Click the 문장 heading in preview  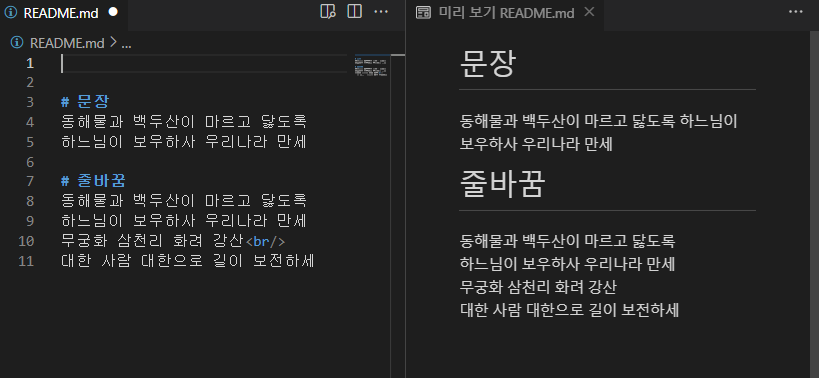pos(488,63)
